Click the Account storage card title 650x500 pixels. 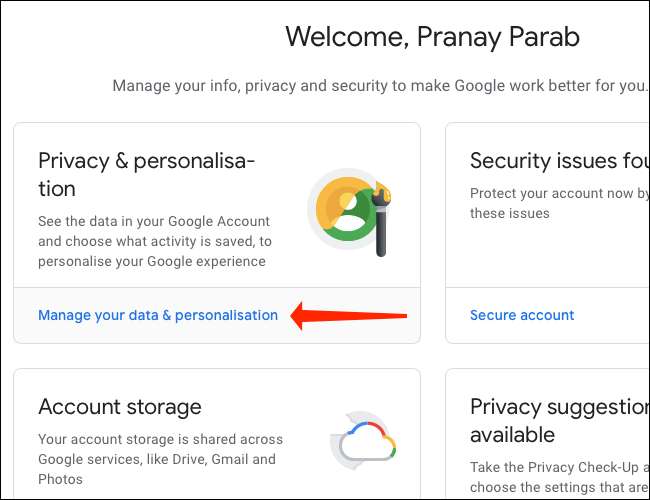coord(120,407)
